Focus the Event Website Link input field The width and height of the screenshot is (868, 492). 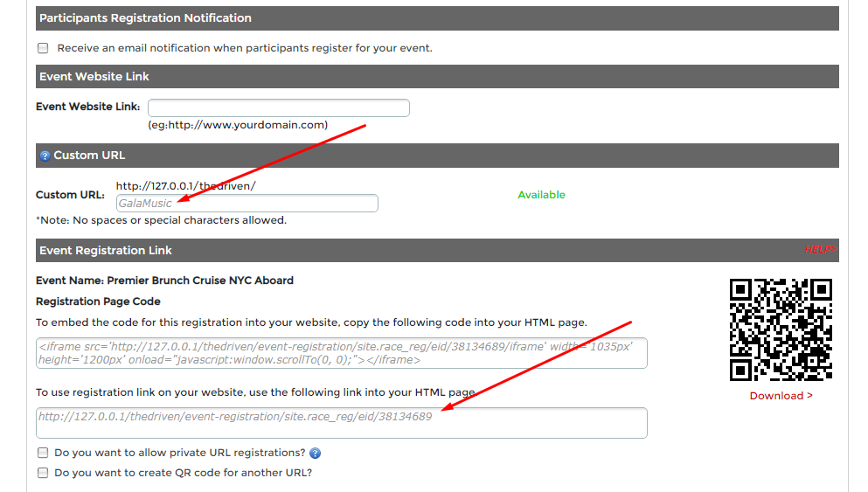278,107
